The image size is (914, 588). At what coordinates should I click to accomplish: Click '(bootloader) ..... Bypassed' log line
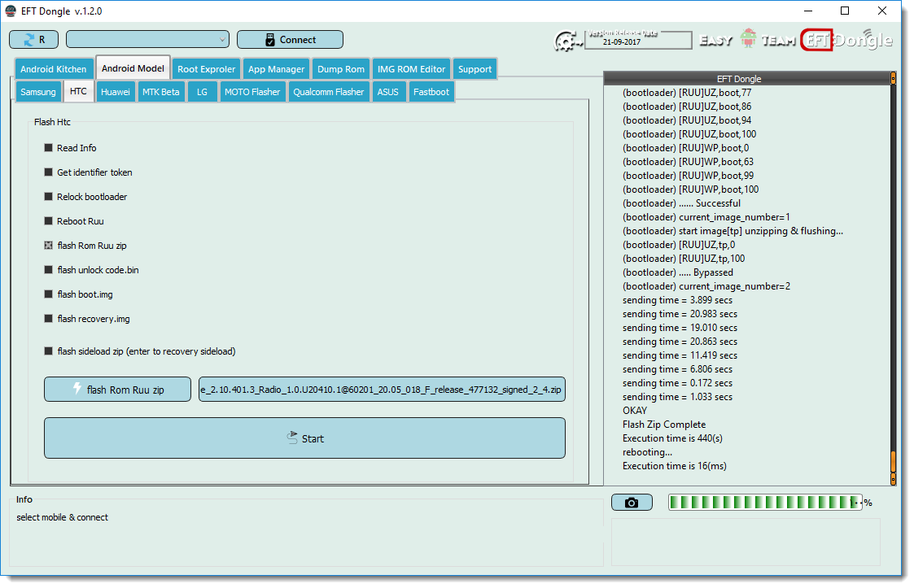(678, 272)
